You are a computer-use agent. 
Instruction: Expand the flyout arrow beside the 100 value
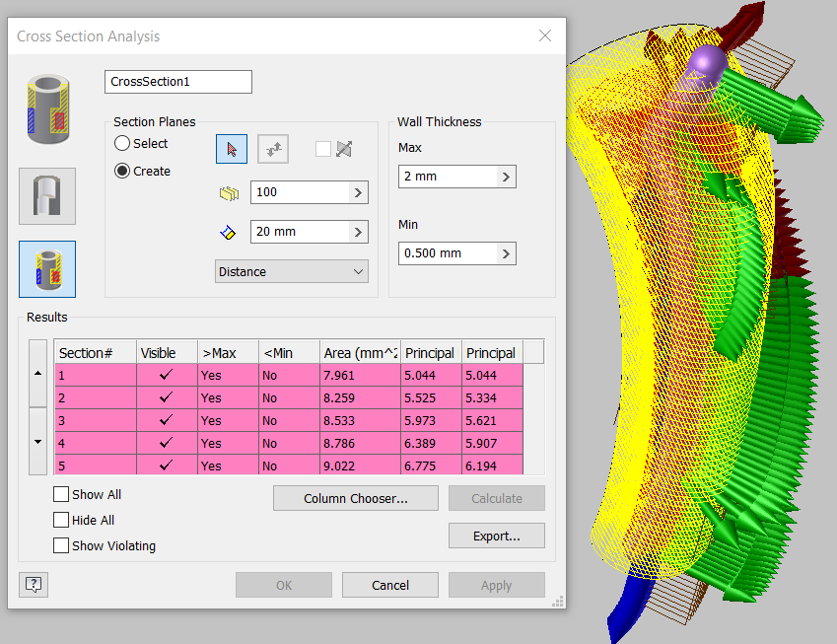[x=357, y=193]
